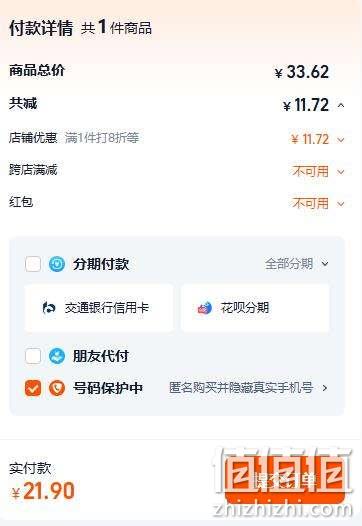Image resolution: width=362 pixels, height=526 pixels.
Task: Click 不可用 next to 跨店满减
Action: point(310,171)
